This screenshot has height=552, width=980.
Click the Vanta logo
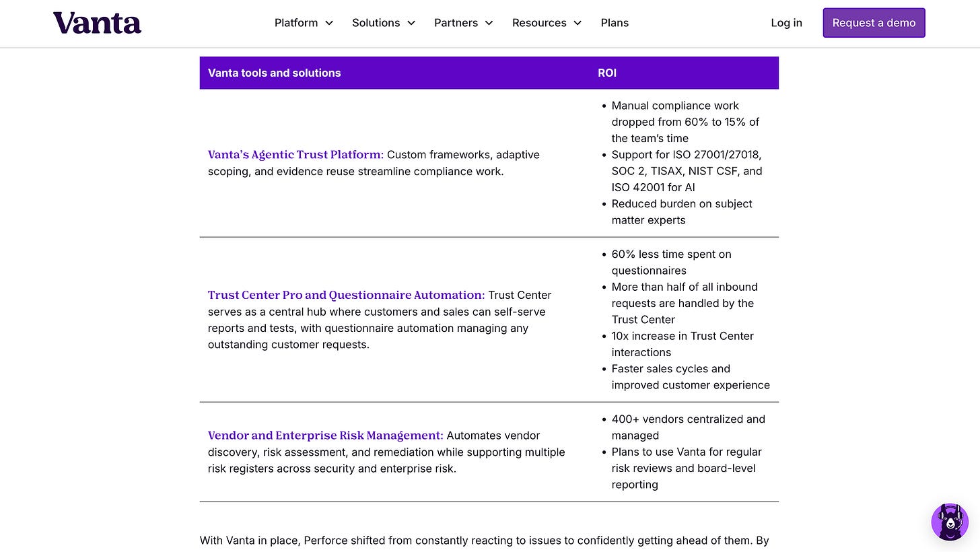pyautogui.click(x=97, y=23)
